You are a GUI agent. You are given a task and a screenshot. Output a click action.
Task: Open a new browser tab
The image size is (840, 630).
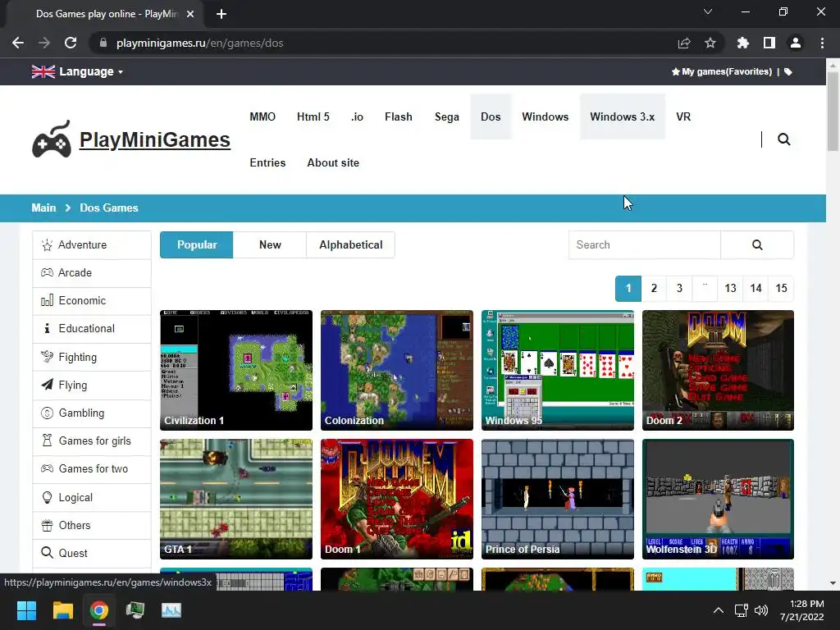[x=221, y=14]
